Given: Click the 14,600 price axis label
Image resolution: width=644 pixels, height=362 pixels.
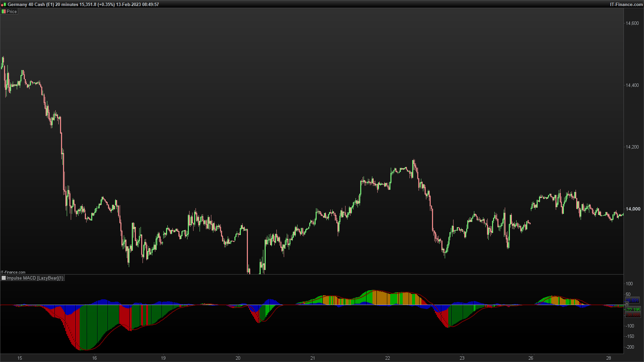Looking at the screenshot, I should pos(632,23).
